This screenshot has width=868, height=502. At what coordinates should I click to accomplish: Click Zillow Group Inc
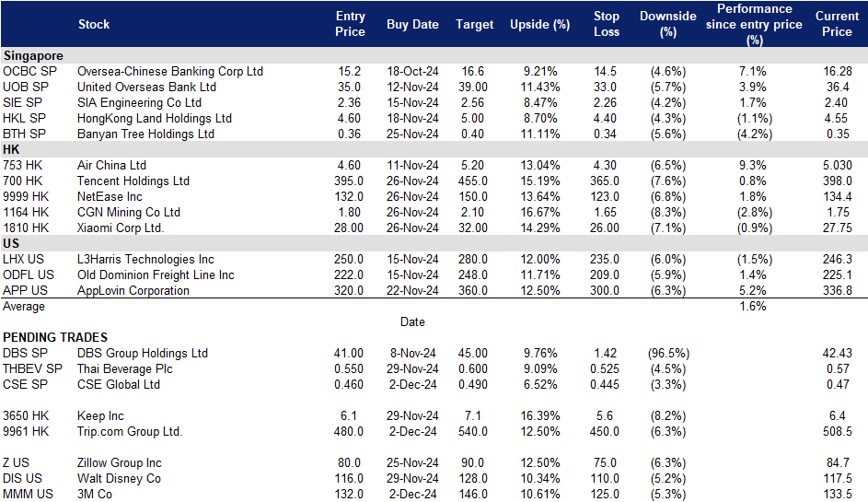click(x=120, y=462)
